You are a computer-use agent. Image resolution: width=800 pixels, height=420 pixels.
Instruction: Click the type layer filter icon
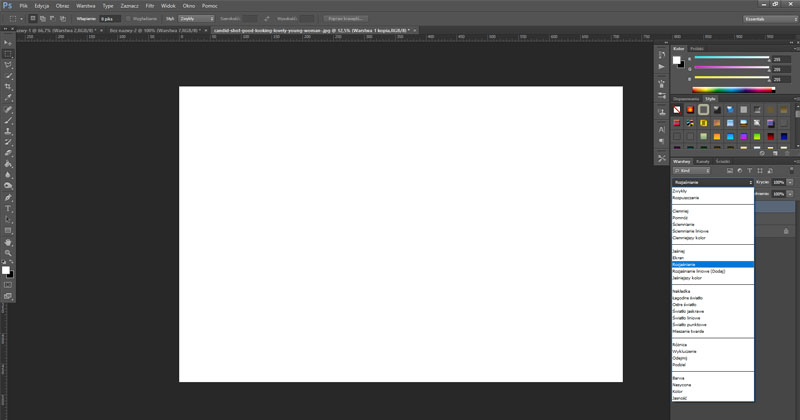[x=749, y=171]
